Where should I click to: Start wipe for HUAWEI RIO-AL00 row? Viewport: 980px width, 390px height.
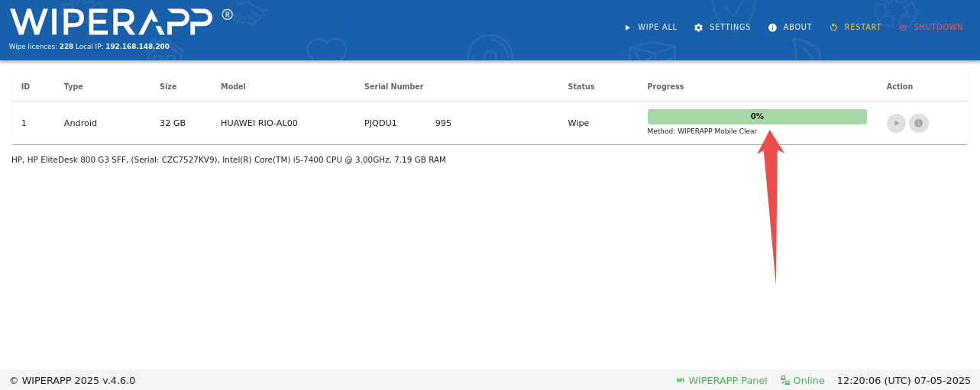pyautogui.click(x=896, y=123)
